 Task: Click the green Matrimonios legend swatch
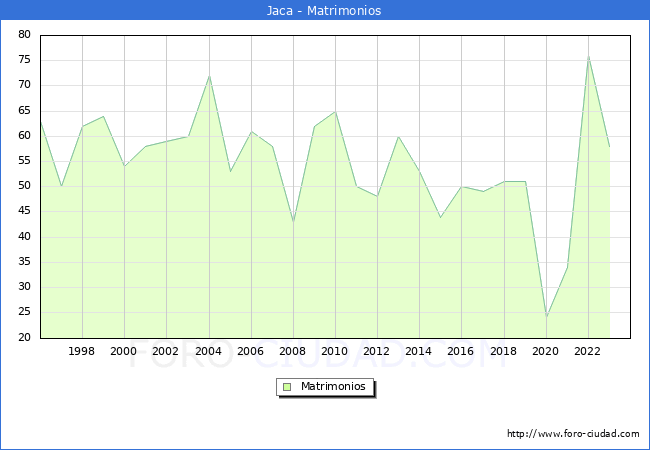click(286, 386)
